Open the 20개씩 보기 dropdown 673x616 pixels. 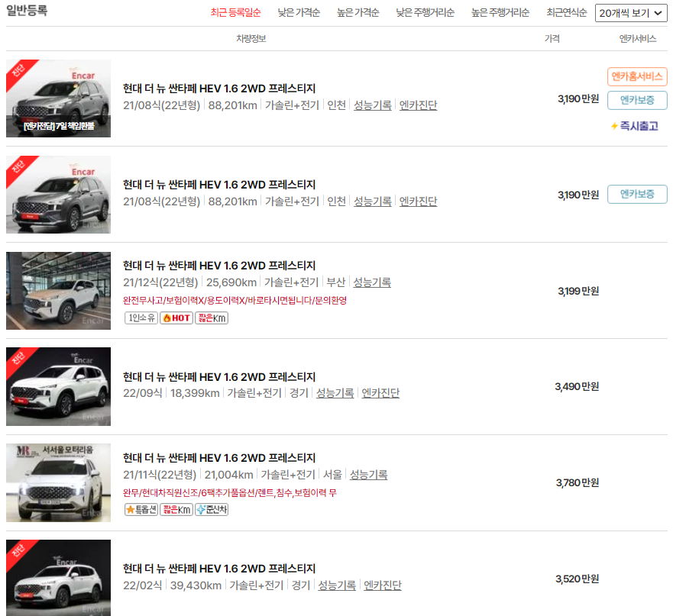click(x=631, y=13)
